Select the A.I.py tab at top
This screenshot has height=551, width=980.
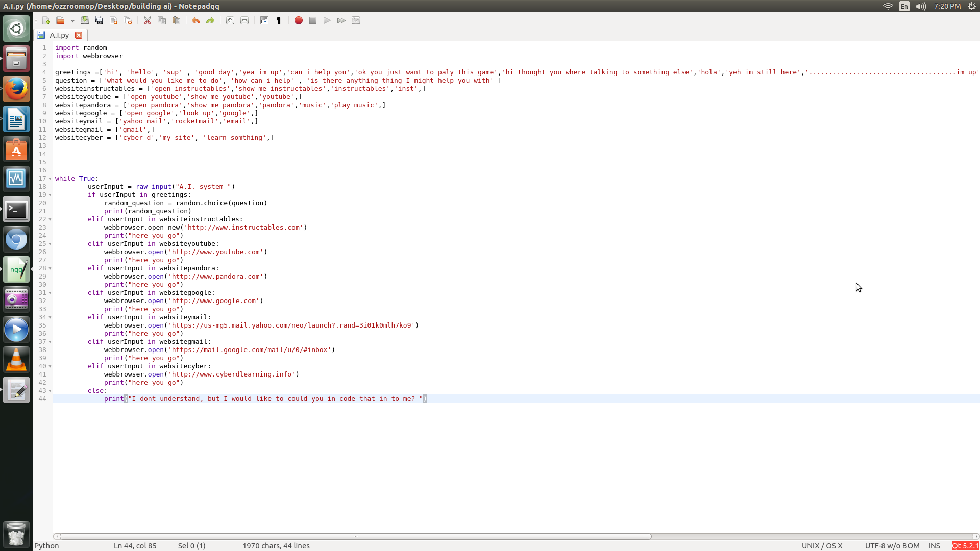59,35
